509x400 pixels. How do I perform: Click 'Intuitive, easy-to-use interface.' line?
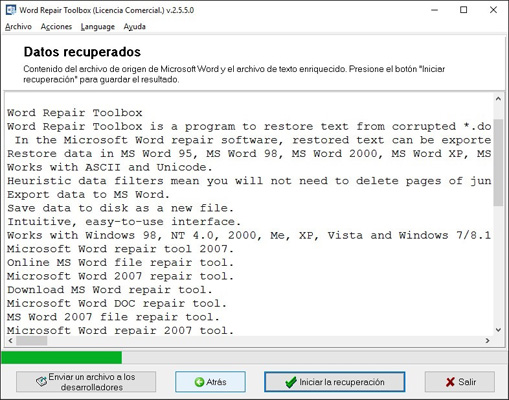click(124, 222)
